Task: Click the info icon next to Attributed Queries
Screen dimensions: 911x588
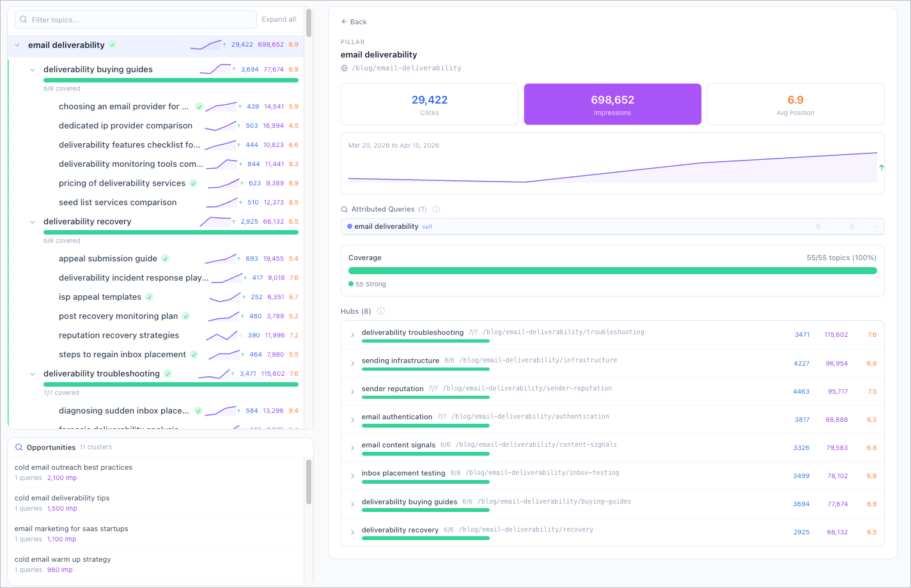Action: click(435, 209)
